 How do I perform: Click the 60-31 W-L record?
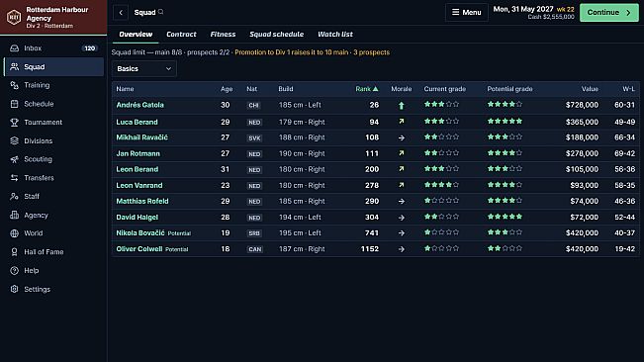pyautogui.click(x=624, y=105)
